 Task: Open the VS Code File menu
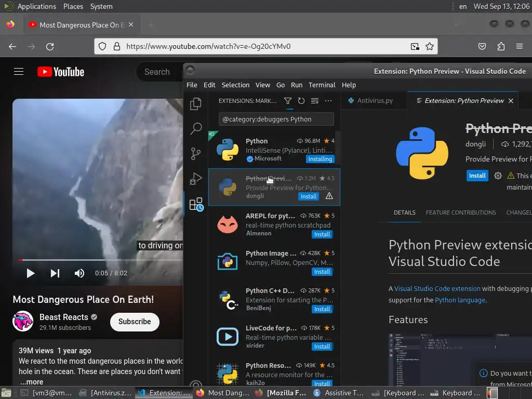(192, 85)
